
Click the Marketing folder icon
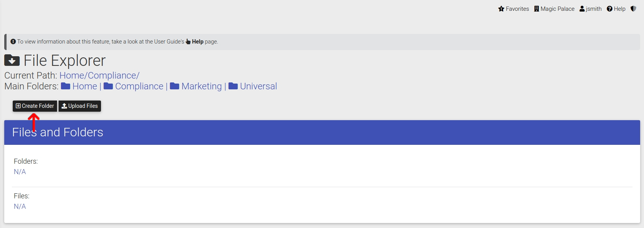(x=175, y=86)
